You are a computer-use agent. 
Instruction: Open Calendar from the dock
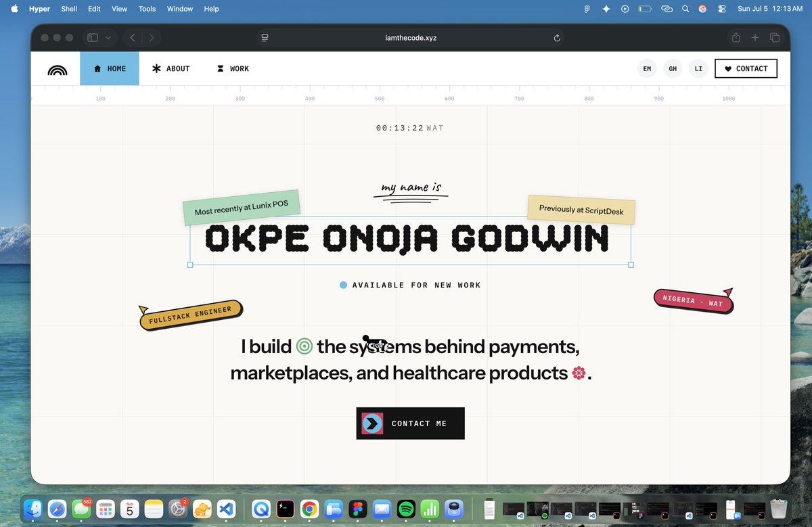[129, 509]
